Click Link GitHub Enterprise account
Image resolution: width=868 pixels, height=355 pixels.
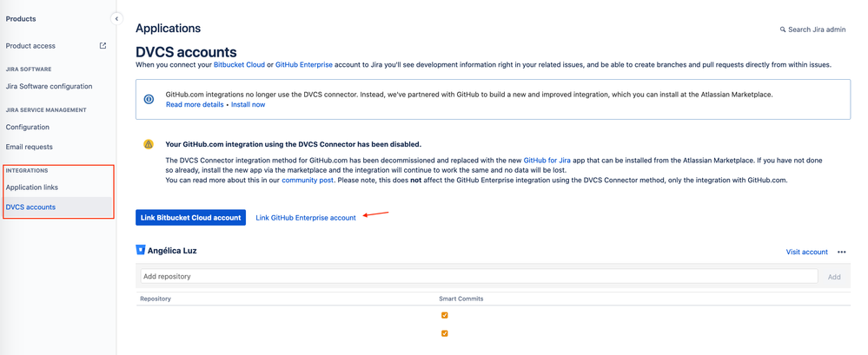[306, 218]
